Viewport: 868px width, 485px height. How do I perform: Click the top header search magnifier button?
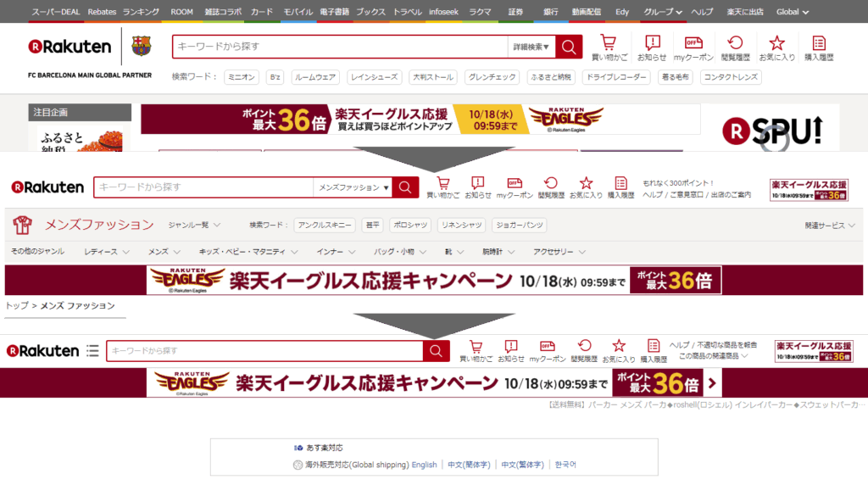[569, 47]
